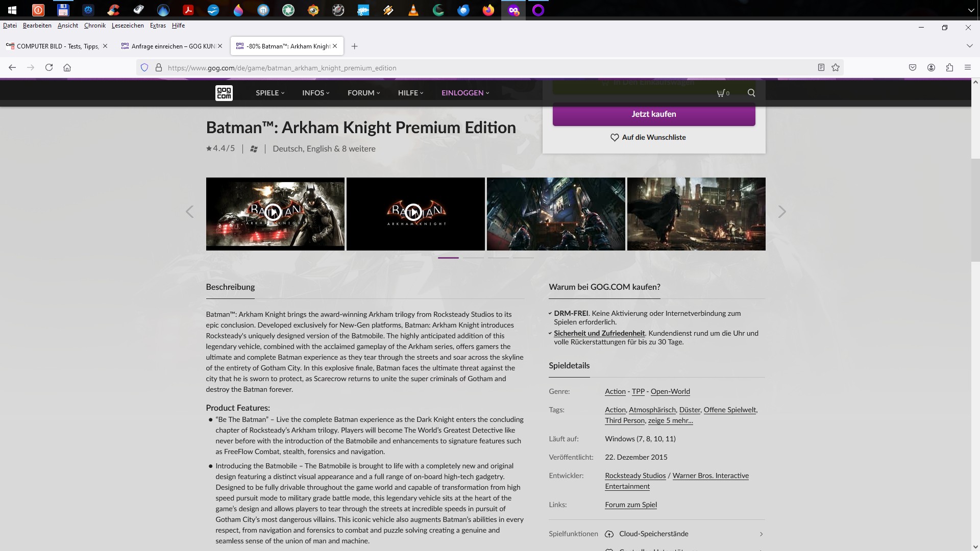This screenshot has width=980, height=551.
Task: Click Deutsch, English & 8 weitere languages
Action: (x=324, y=148)
